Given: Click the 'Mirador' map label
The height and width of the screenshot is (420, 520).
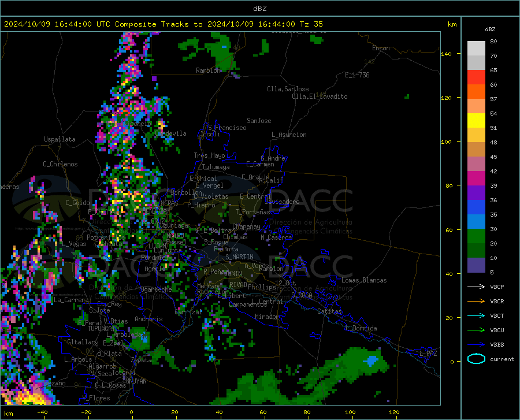Looking at the screenshot, I should [267, 317].
